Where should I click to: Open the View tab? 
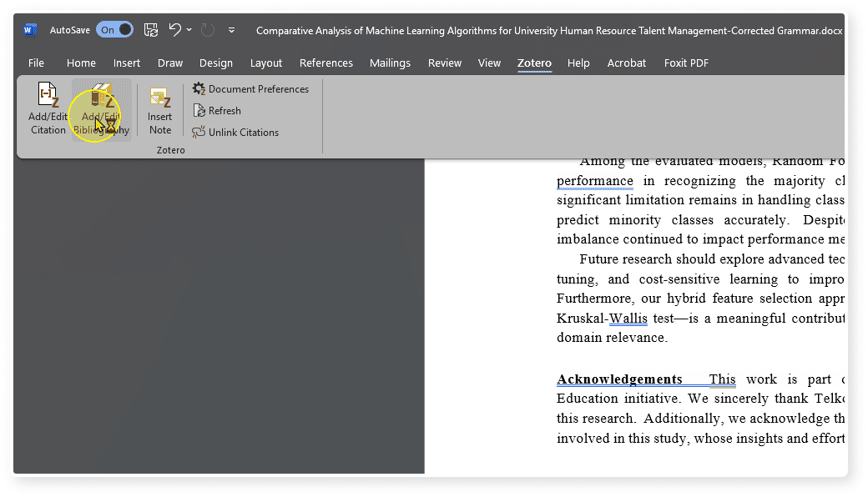489,63
